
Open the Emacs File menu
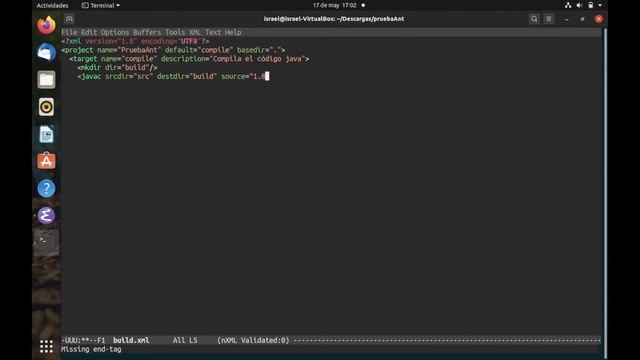[69, 32]
